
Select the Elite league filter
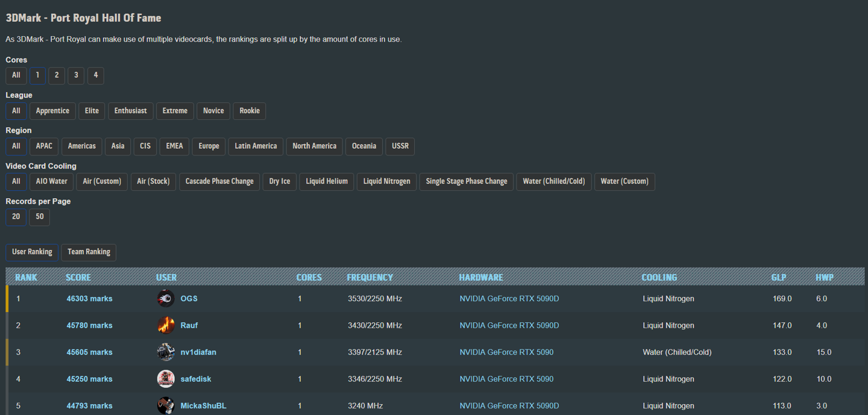[x=92, y=111]
